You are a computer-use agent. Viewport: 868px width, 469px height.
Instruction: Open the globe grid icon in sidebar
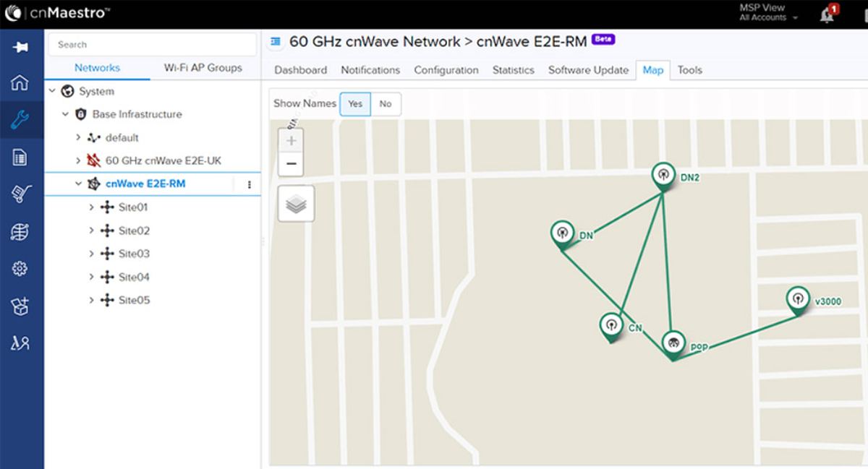(20, 232)
